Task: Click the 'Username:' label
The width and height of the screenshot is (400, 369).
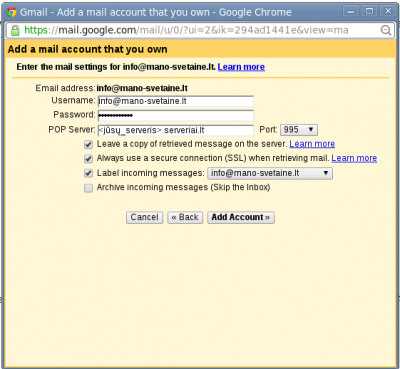Action: [73, 101]
